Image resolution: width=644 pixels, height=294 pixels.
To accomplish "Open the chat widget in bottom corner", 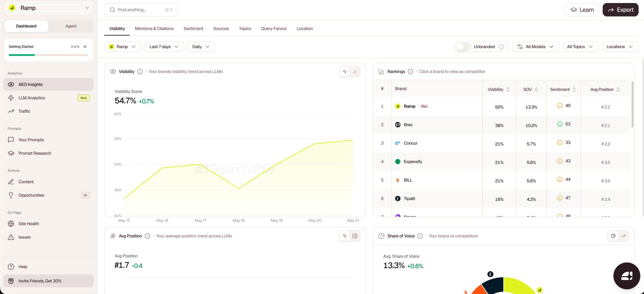I will [627, 276].
